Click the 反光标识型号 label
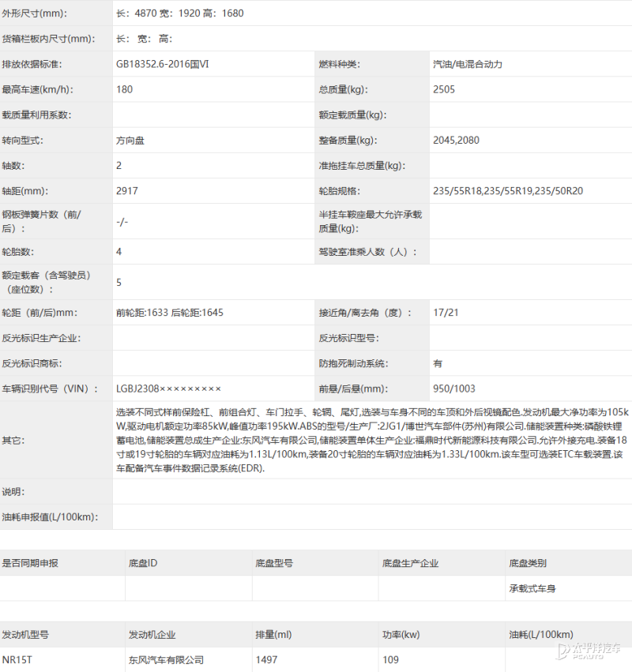The height and width of the screenshot is (672, 632). [x=348, y=338]
